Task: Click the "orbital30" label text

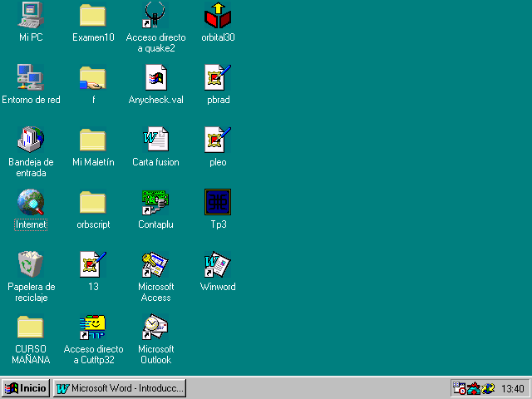Action: [x=218, y=37]
